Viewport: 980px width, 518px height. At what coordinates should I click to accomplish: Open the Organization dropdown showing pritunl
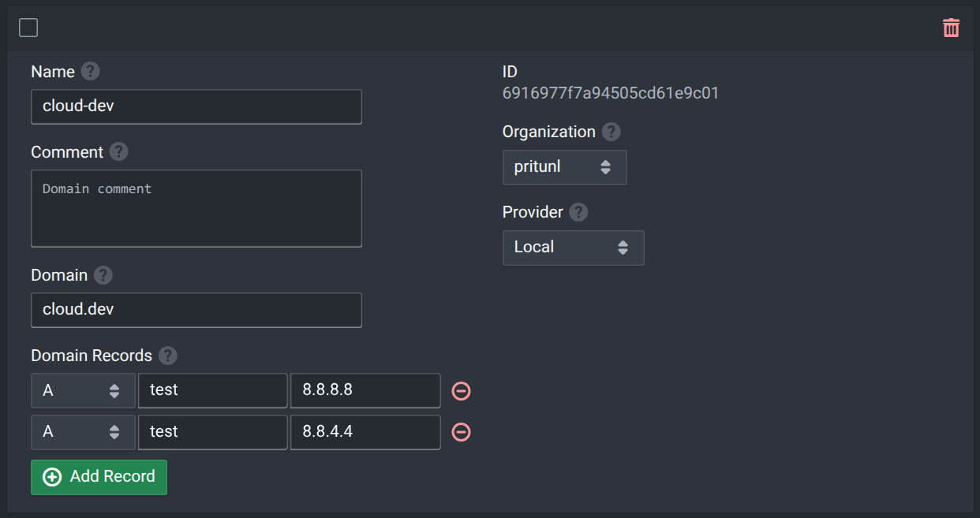[564, 167]
